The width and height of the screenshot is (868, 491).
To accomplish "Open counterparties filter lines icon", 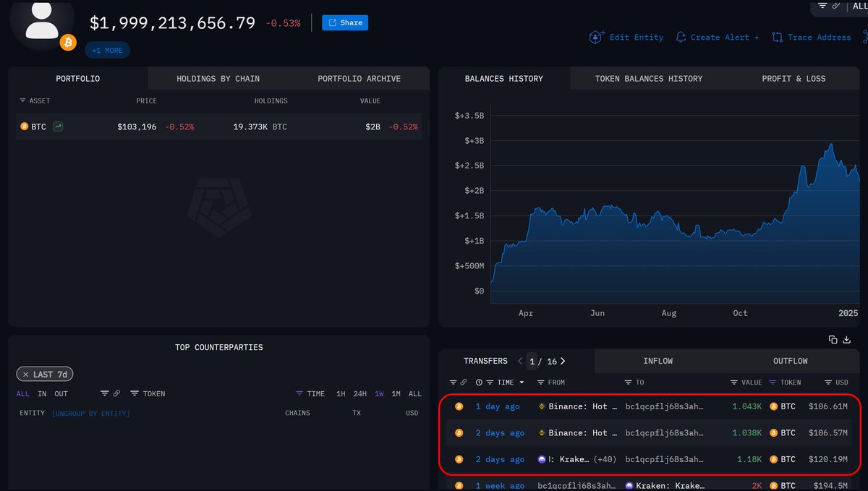I will click(x=104, y=393).
